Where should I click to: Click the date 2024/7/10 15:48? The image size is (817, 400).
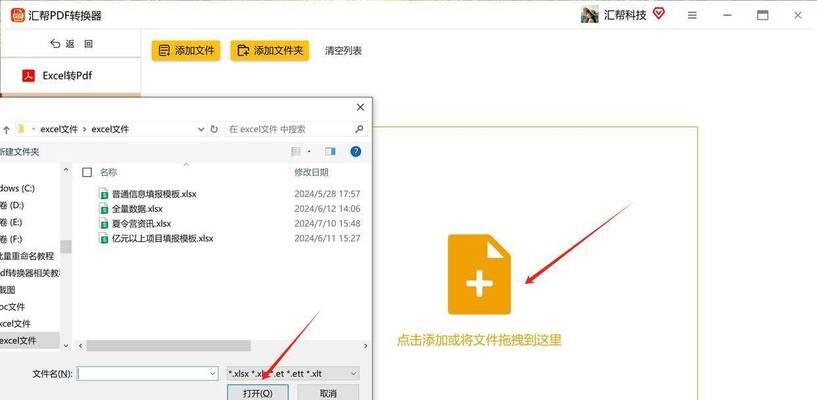click(x=327, y=223)
